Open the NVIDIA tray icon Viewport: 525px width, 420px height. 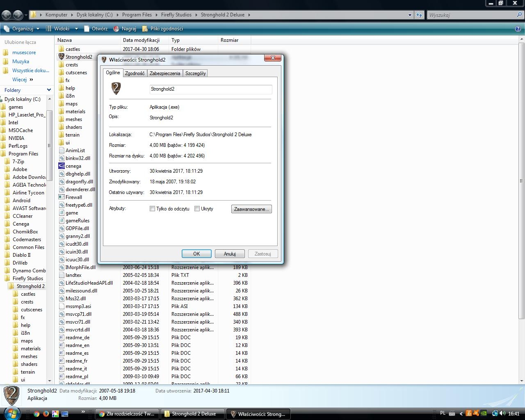pos(484,414)
